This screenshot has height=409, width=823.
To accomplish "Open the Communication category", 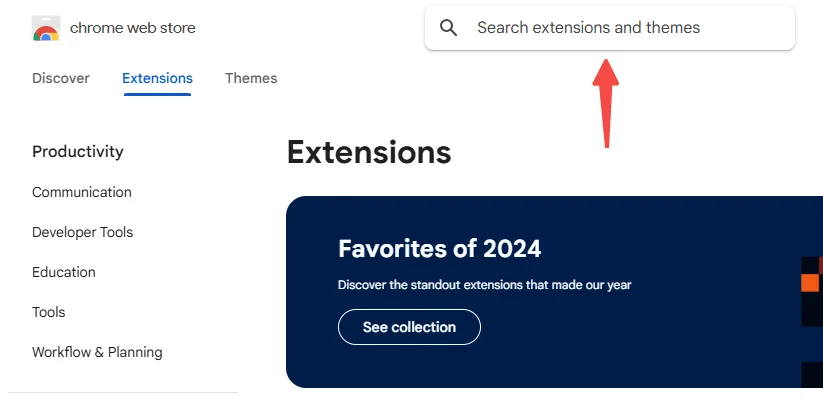I will point(82,192).
